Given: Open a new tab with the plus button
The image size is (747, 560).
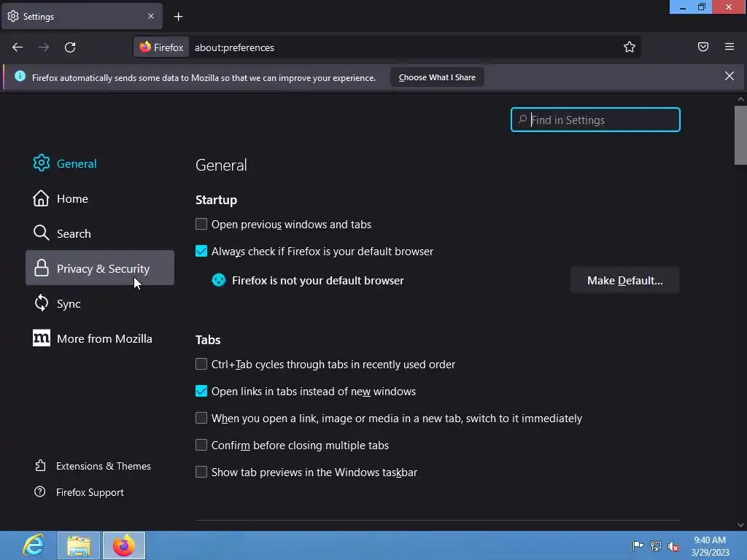Looking at the screenshot, I should click(178, 17).
